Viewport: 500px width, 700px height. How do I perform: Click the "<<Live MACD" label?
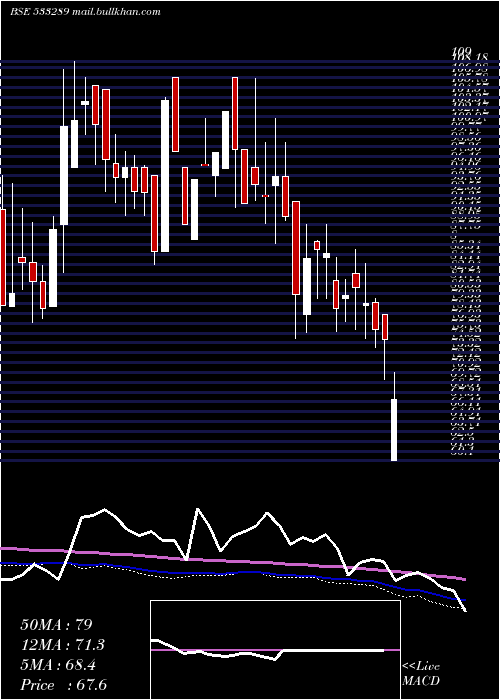pos(421,674)
